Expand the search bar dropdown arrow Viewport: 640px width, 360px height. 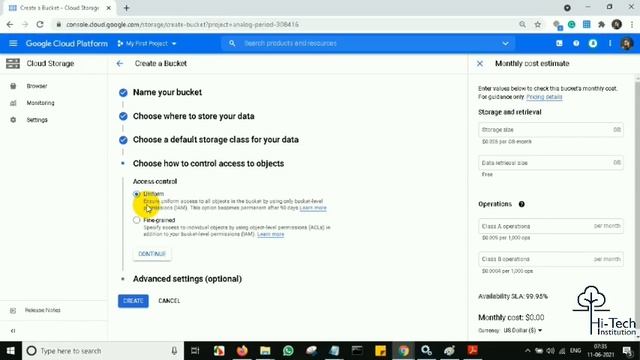505,43
